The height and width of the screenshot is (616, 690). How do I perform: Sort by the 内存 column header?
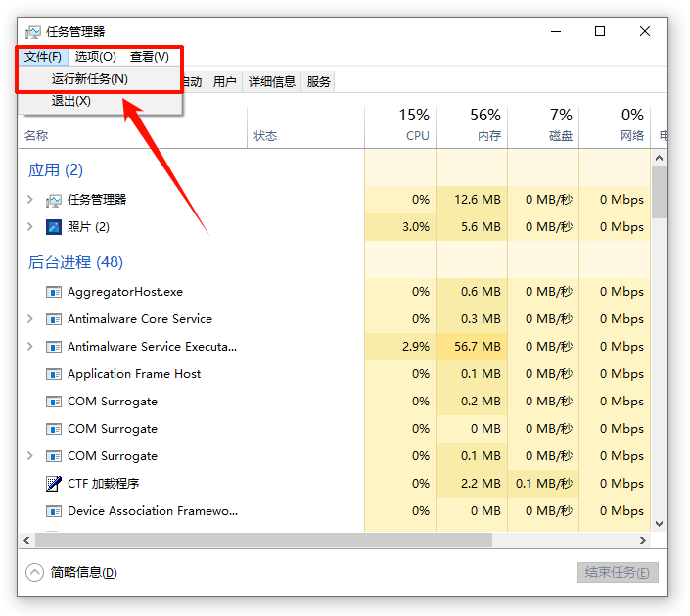[x=472, y=126]
